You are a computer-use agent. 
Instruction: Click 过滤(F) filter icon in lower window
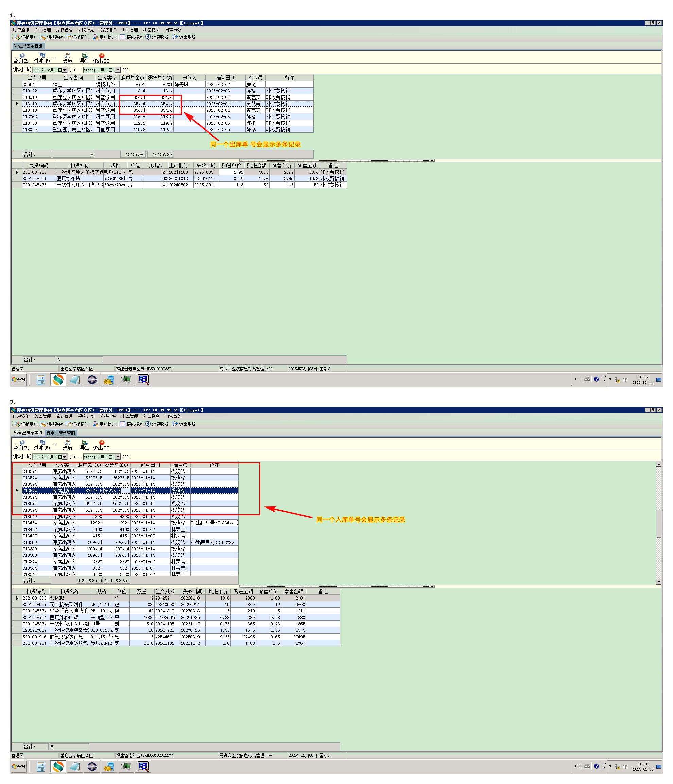(x=42, y=442)
